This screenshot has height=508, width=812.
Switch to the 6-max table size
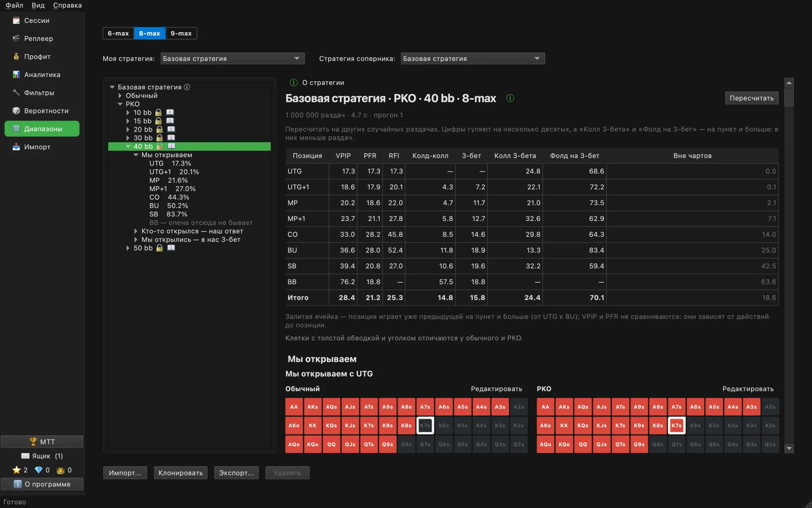[118, 33]
